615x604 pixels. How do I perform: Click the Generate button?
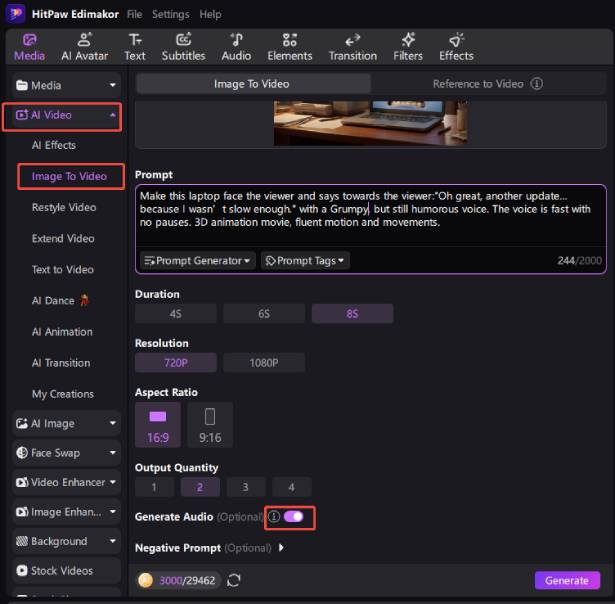[567, 580]
